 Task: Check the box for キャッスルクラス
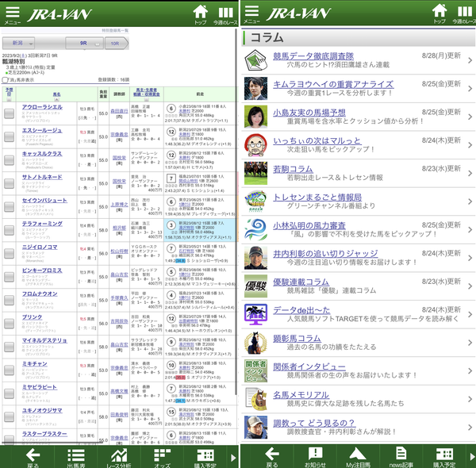[9, 160]
